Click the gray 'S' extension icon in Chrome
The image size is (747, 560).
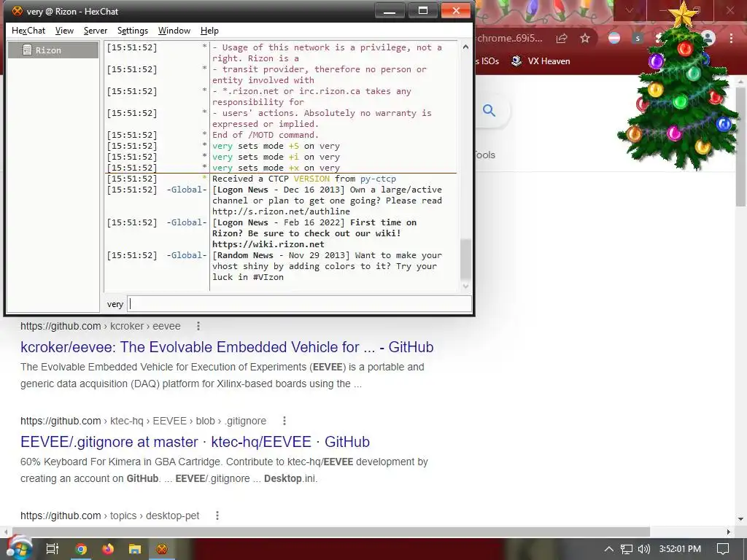point(638,39)
